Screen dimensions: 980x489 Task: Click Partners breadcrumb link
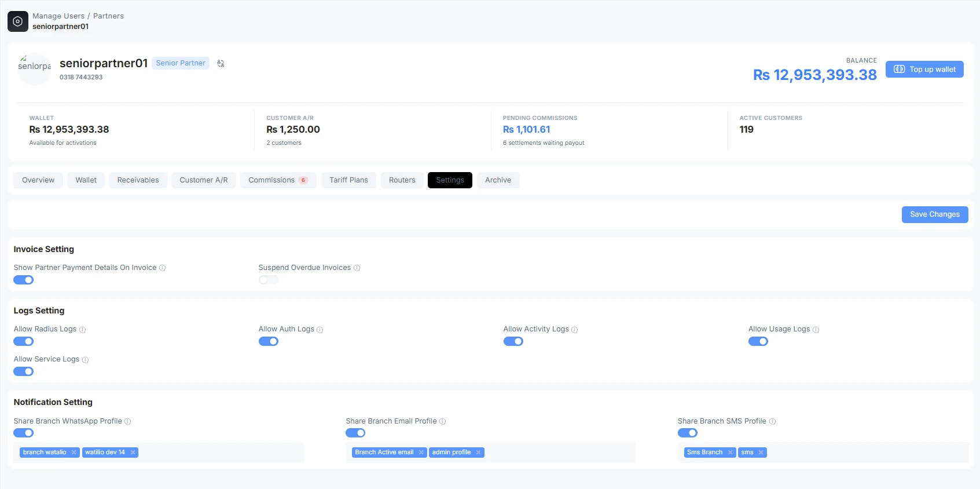(108, 16)
